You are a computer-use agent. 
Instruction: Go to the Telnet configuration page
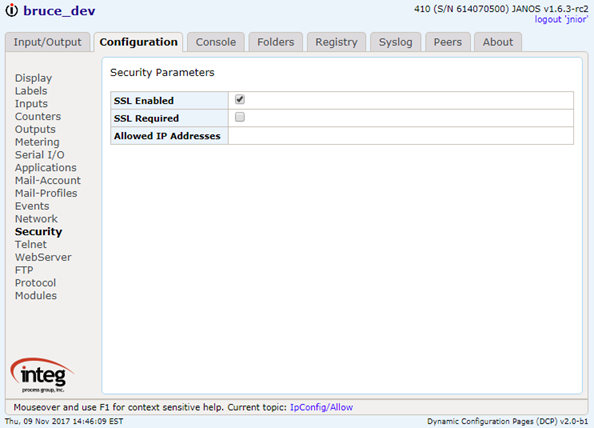click(x=31, y=244)
